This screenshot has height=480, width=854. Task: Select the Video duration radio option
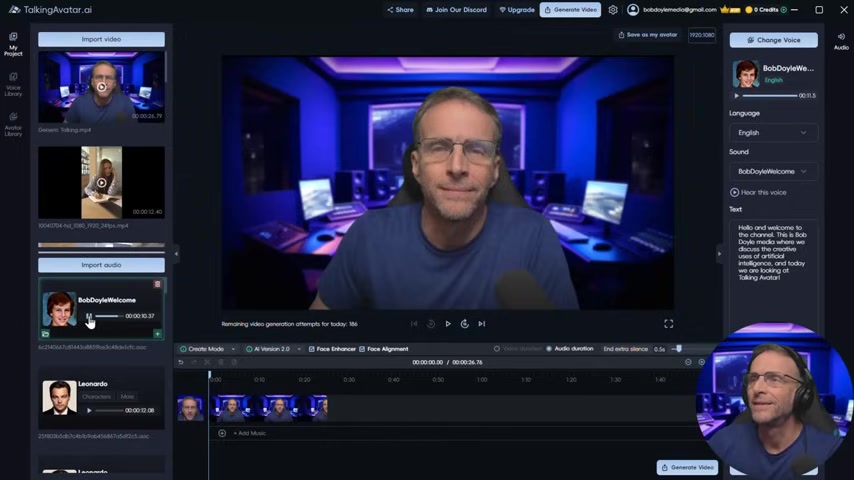point(497,349)
